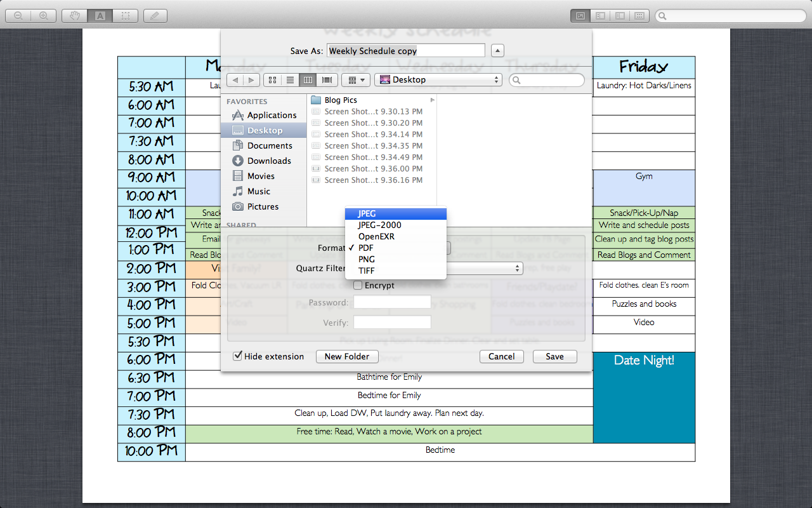
Task: Select the Move hand tool
Action: 75,15
